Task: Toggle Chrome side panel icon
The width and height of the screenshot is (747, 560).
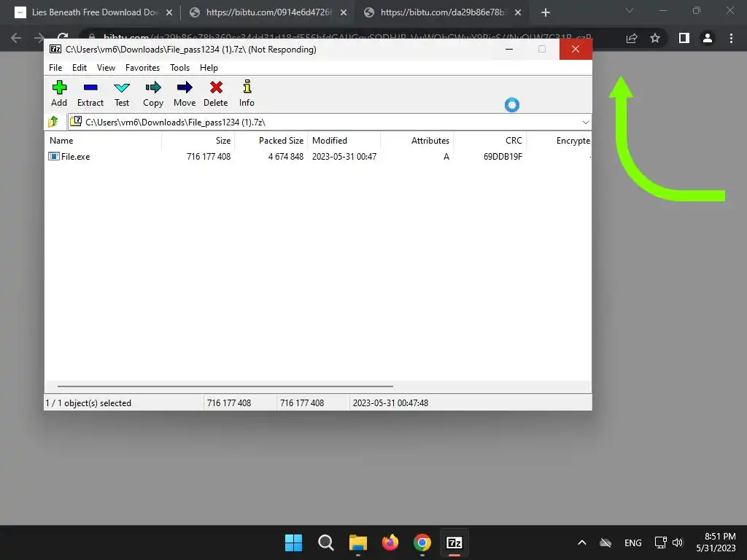Action: [684, 38]
